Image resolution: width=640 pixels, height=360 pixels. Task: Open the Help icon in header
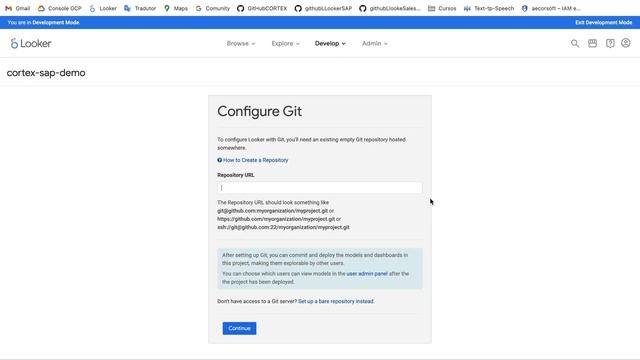point(610,43)
